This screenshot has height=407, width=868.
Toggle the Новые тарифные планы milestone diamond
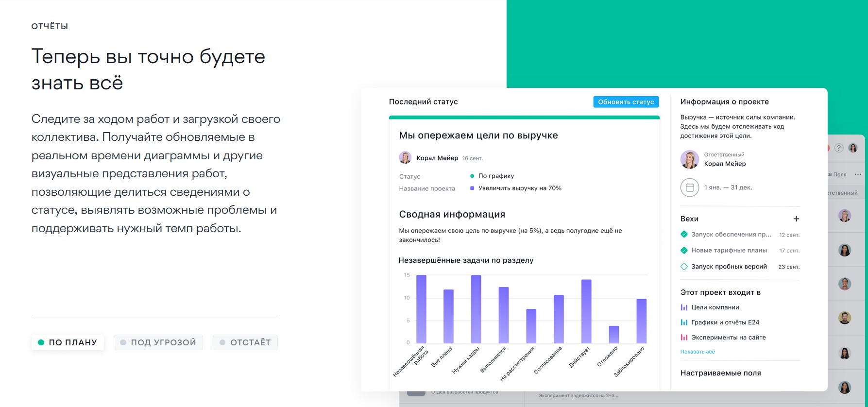click(684, 251)
